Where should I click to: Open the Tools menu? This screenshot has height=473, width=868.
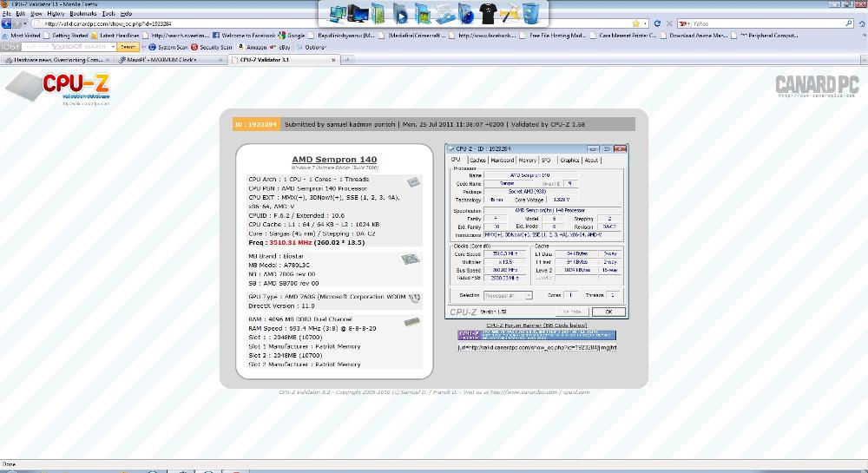(x=108, y=13)
